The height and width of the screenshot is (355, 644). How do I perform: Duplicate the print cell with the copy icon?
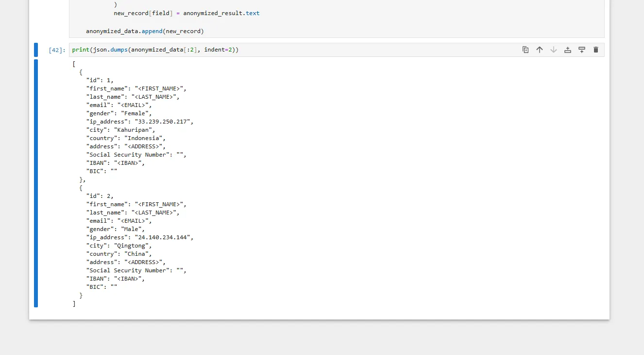(525, 50)
